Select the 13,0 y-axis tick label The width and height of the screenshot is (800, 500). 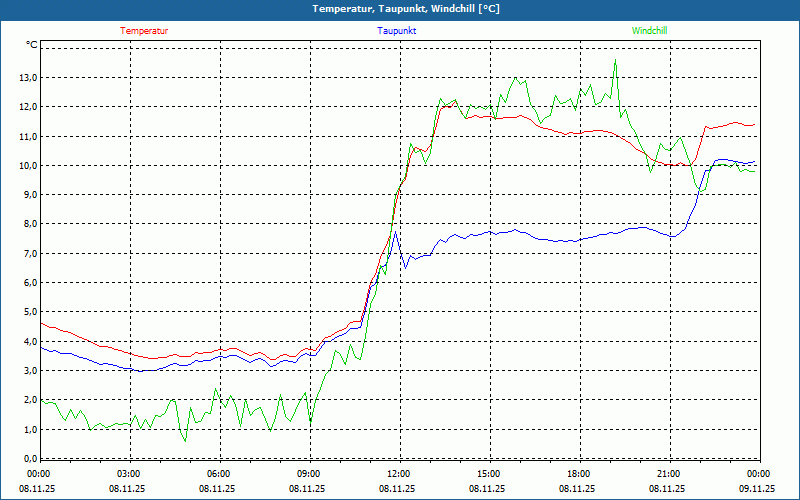(x=27, y=77)
